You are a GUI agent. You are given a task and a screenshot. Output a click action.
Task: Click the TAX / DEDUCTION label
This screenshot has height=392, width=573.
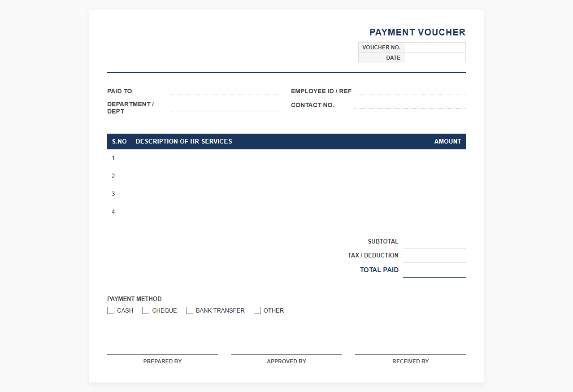pos(373,255)
